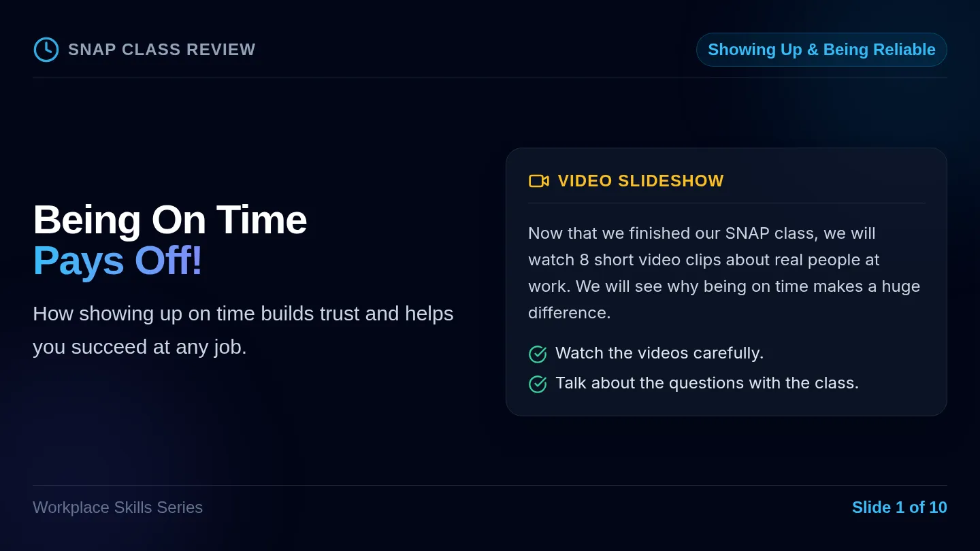The image size is (980, 551).
Task: Click 'Talk about the questions with the class.'
Action: point(707,383)
